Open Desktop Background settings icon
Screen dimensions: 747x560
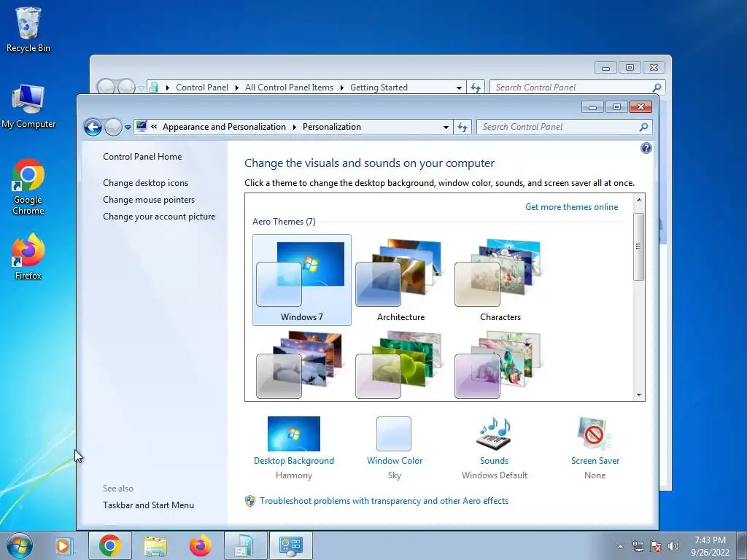(x=294, y=434)
